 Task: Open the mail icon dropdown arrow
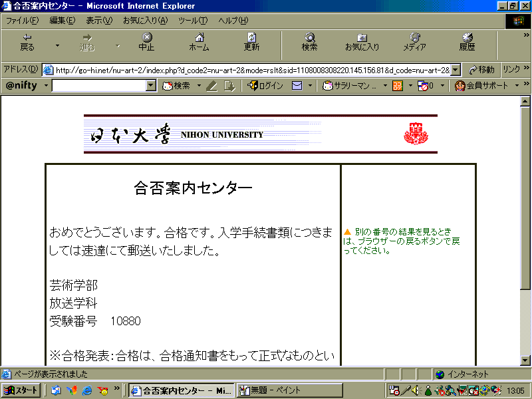click(310, 86)
